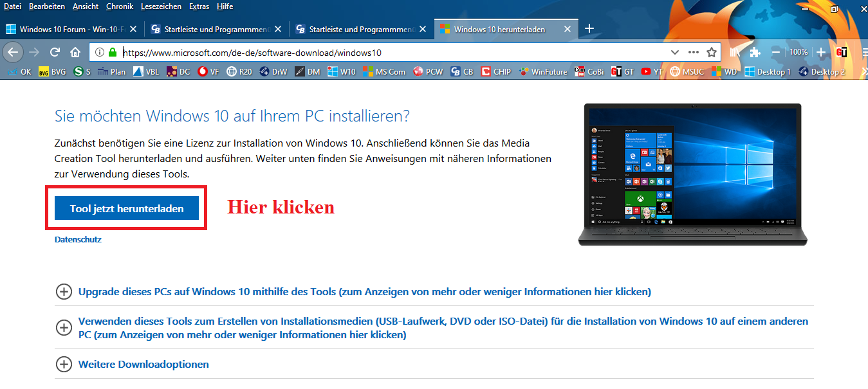Reset zoom via the 100% indicator

pyautogui.click(x=799, y=52)
